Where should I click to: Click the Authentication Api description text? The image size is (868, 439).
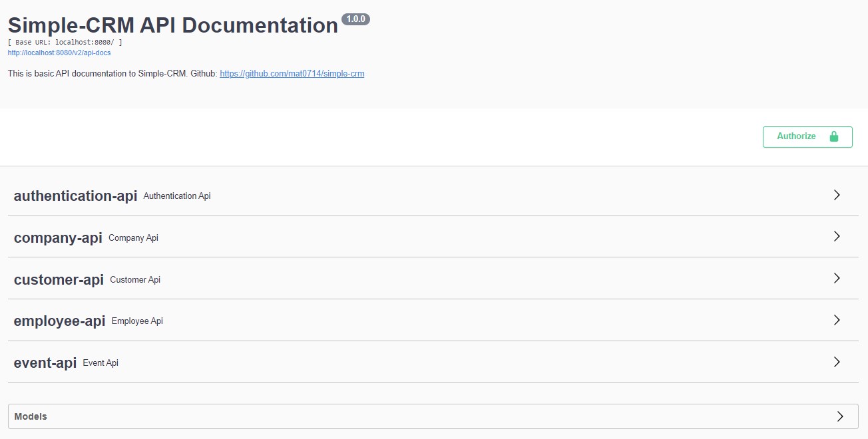click(x=176, y=196)
